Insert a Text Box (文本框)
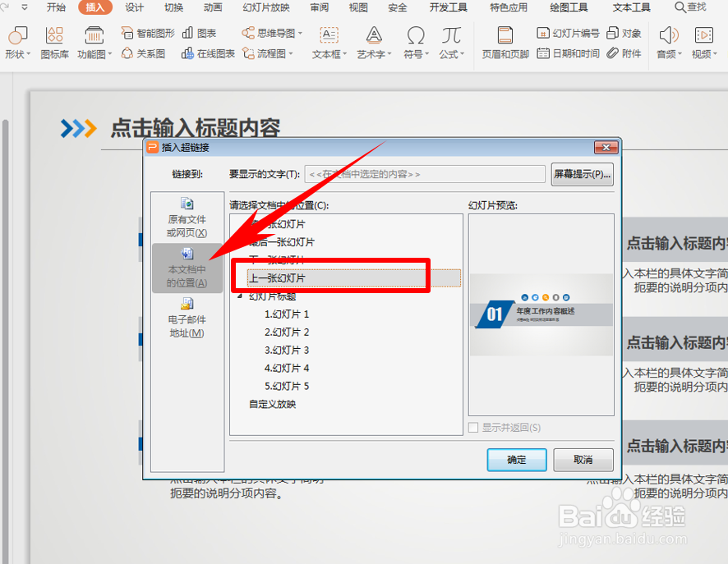The width and height of the screenshot is (728, 564). click(329, 43)
